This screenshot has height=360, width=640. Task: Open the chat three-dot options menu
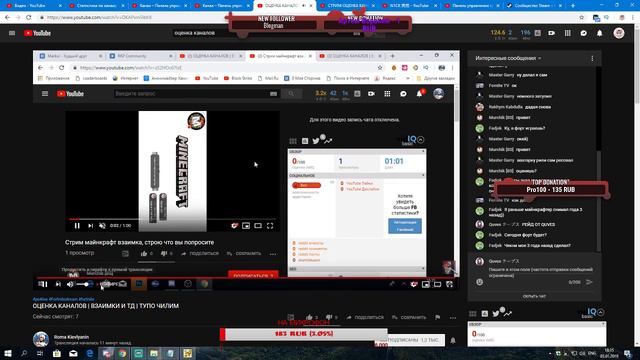[x=592, y=58]
